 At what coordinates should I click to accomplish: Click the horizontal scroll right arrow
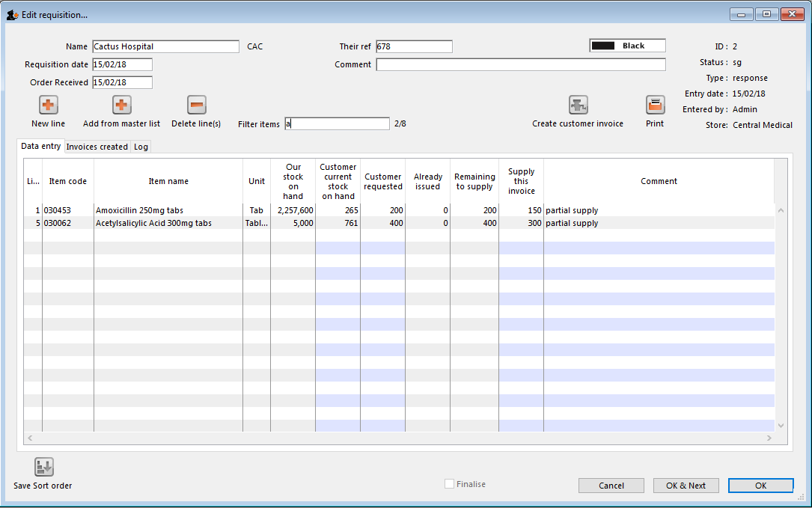(x=769, y=438)
